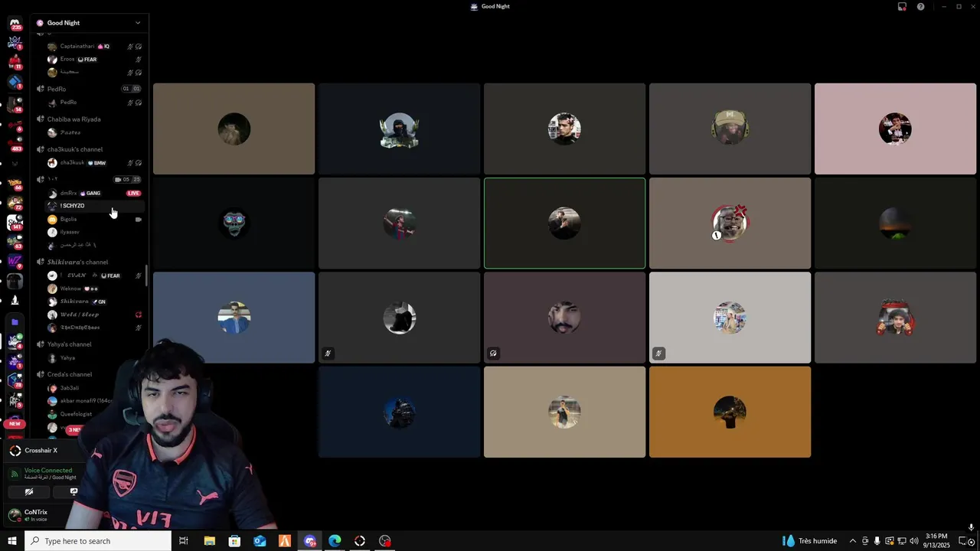
Task: Open Outlook from the taskbar
Action: click(260, 541)
